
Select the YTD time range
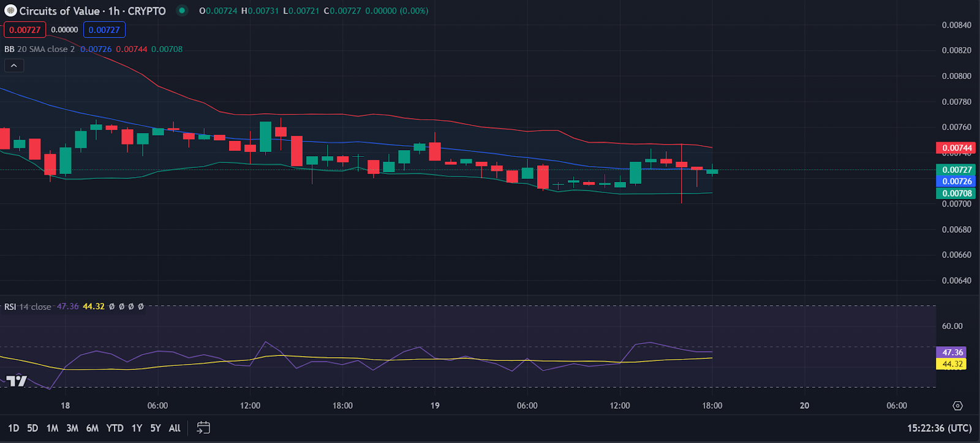coord(115,428)
